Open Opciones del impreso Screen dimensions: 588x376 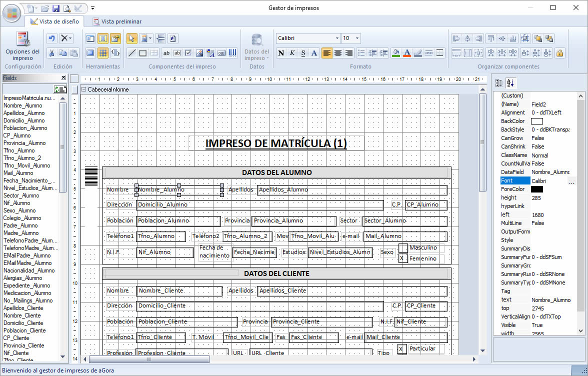pyautogui.click(x=22, y=46)
